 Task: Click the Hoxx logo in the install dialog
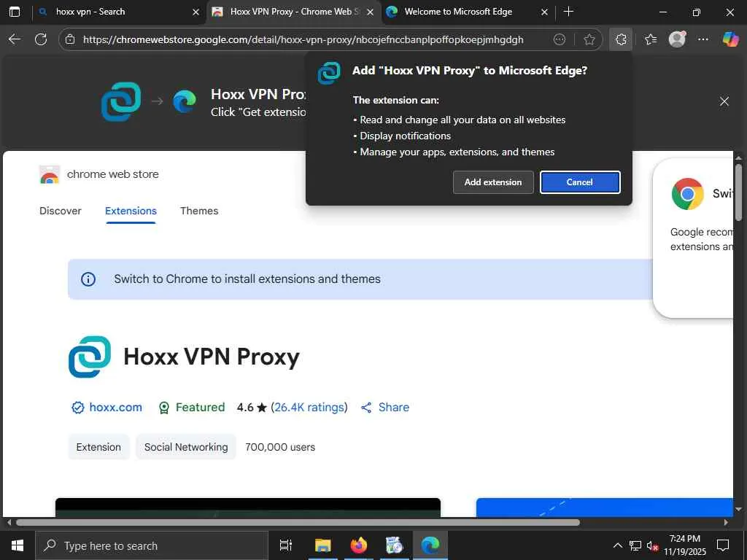tap(329, 73)
